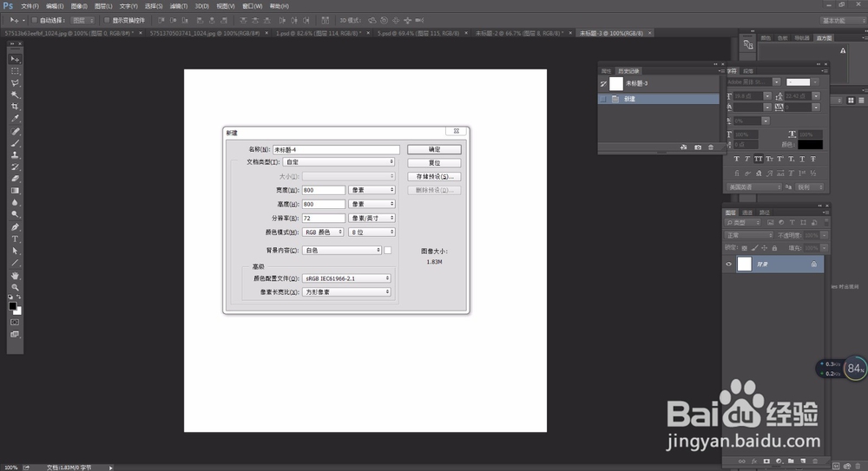Select the History Brush tool
The image size is (868, 471).
(x=15, y=167)
